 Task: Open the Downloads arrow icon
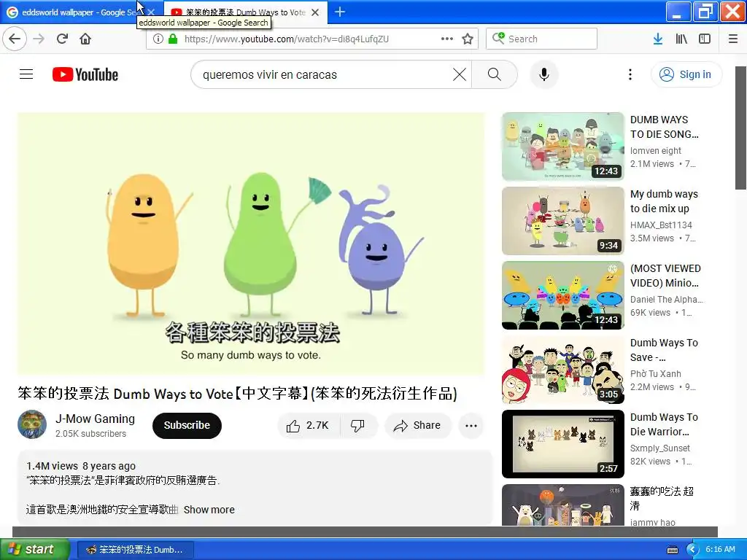pyautogui.click(x=657, y=39)
